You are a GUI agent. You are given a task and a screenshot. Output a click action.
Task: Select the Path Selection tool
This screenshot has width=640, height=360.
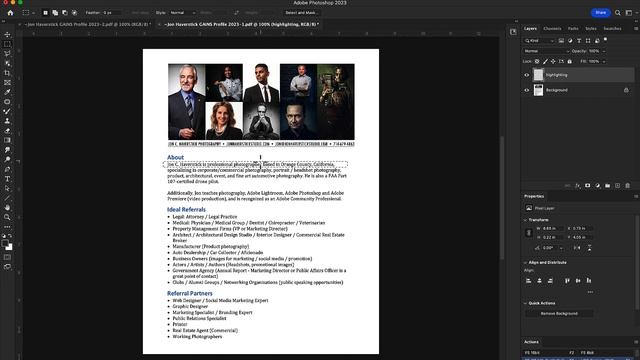(x=7, y=188)
